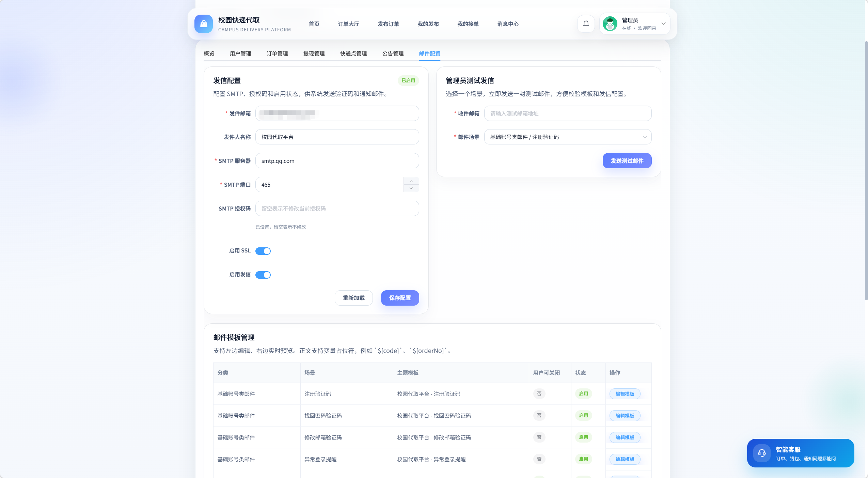The width and height of the screenshot is (868, 478).
Task: Increase SMTP port with up arrow
Action: click(x=411, y=181)
